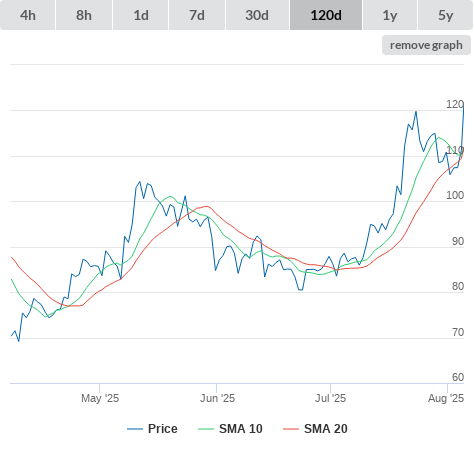Choose the 7d time range tab
This screenshot has width=474, height=455.
(x=197, y=15)
